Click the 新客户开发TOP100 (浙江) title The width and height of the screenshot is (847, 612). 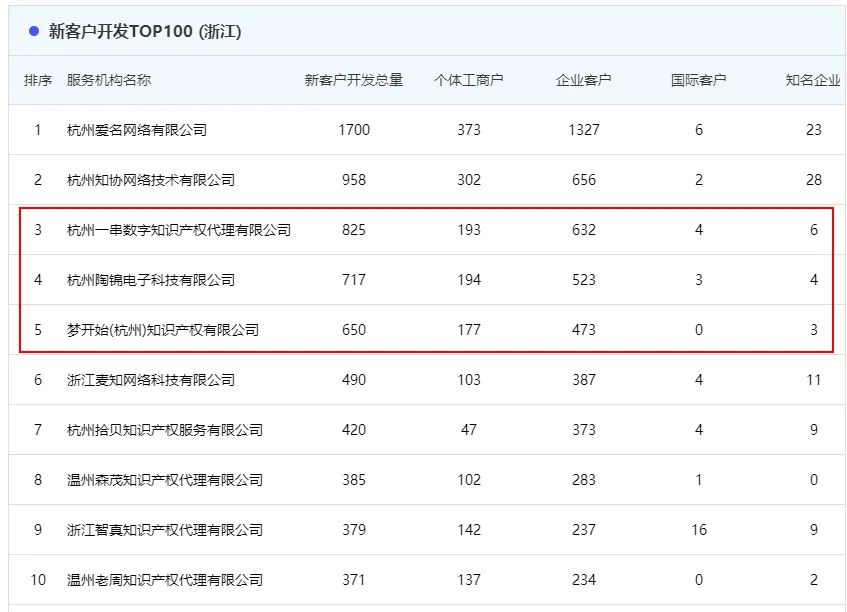click(145, 31)
